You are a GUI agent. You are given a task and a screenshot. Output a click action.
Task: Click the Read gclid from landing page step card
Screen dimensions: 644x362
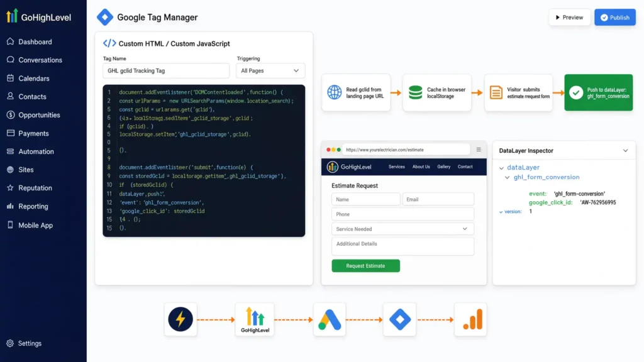pos(356,92)
